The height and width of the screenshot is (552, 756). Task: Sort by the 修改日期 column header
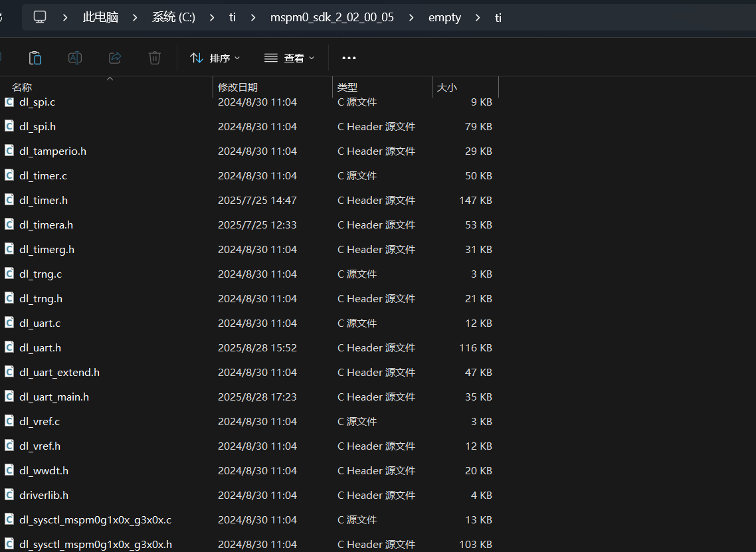tap(238, 87)
